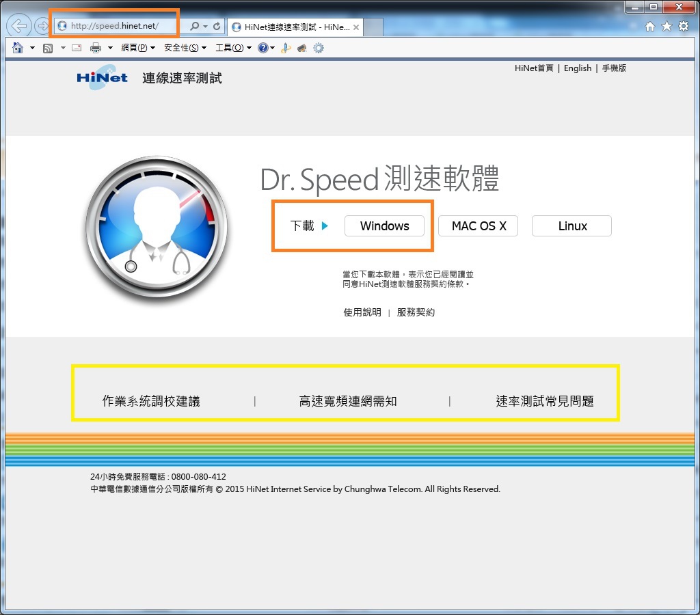
Task: Open the 使用說明 usage instructions link
Action: [362, 312]
